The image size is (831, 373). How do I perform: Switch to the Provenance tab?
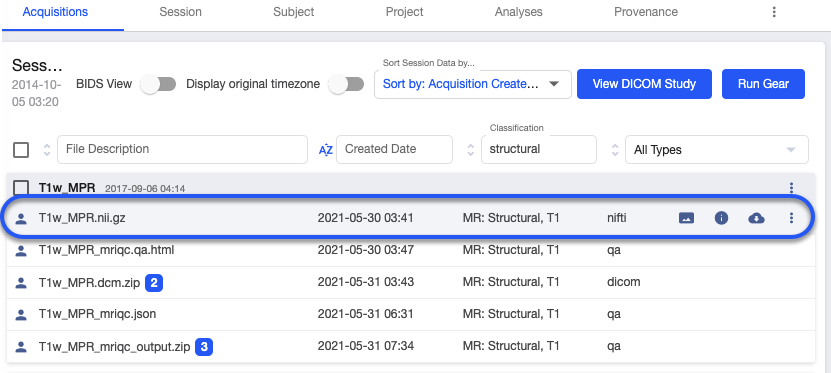pos(646,12)
